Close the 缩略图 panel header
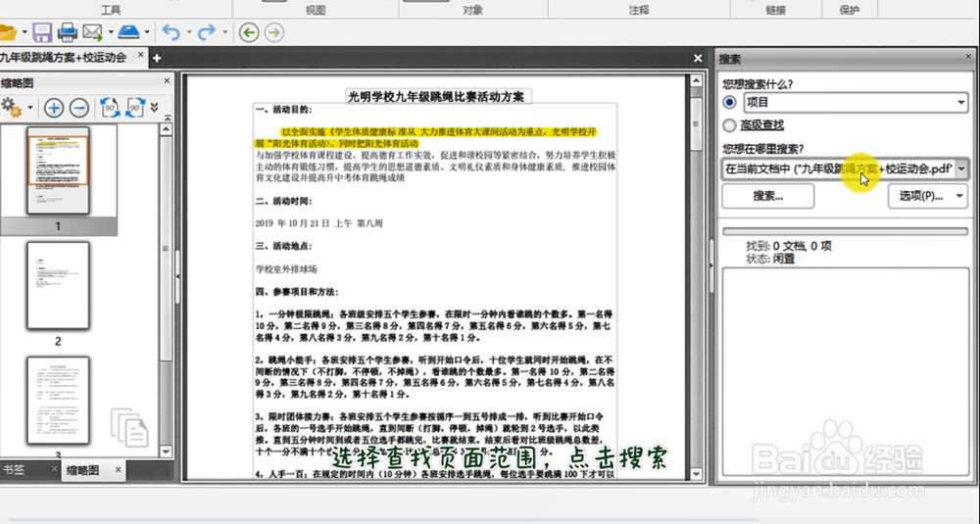The image size is (980, 524). tap(167, 81)
